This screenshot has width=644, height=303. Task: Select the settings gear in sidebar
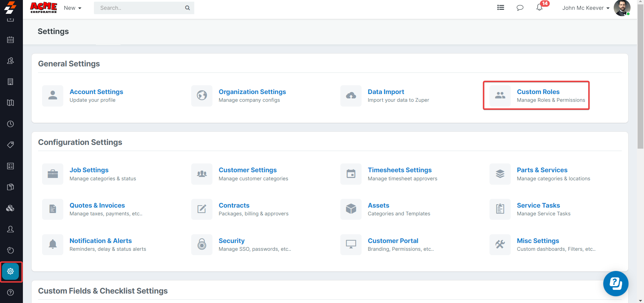10,271
